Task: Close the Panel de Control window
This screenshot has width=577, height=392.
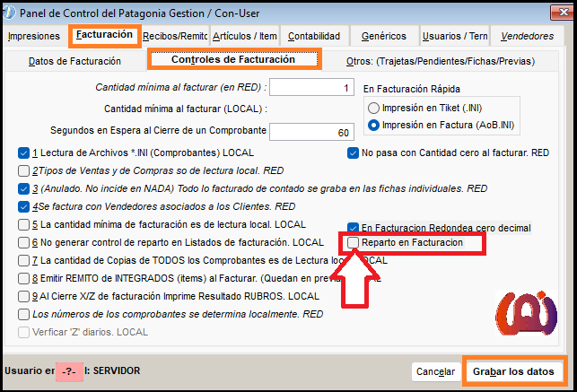Action: click(563, 13)
